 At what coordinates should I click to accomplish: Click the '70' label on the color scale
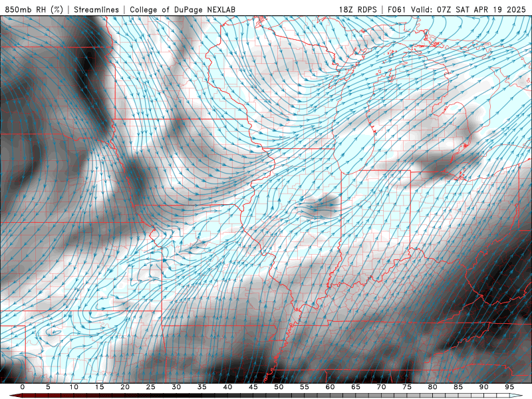point(381,387)
